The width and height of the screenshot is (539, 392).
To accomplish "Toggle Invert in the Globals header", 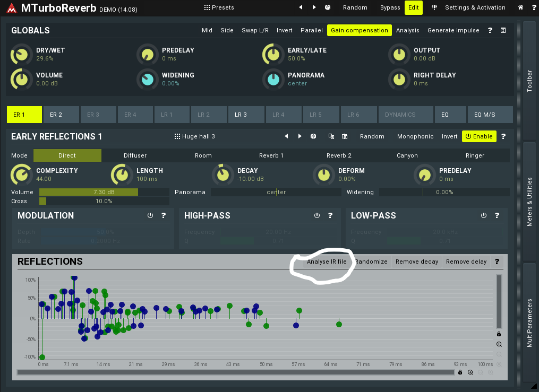I will pyautogui.click(x=284, y=30).
